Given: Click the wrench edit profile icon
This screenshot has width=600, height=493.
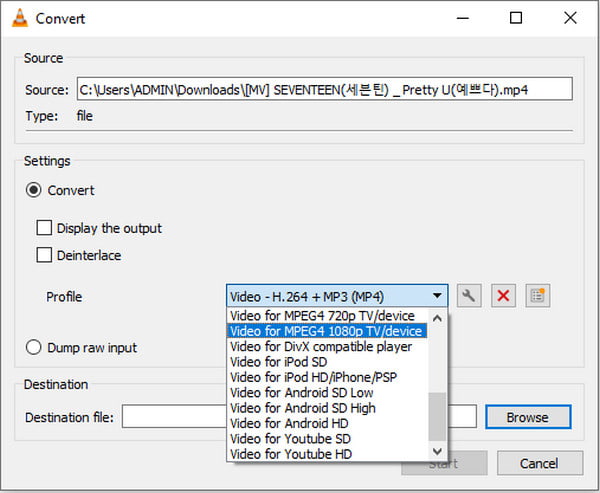Looking at the screenshot, I should tap(468, 296).
